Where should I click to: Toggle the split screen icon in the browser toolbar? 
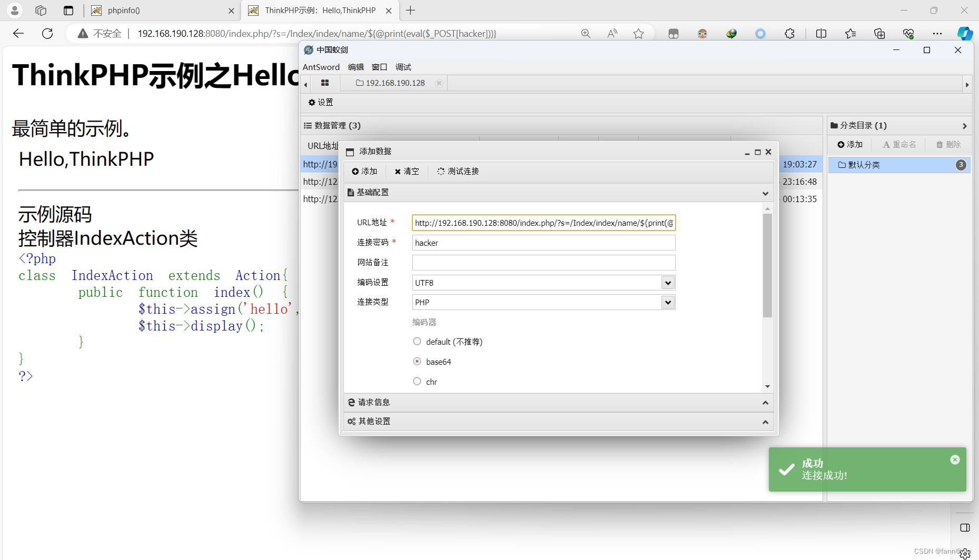(x=821, y=34)
